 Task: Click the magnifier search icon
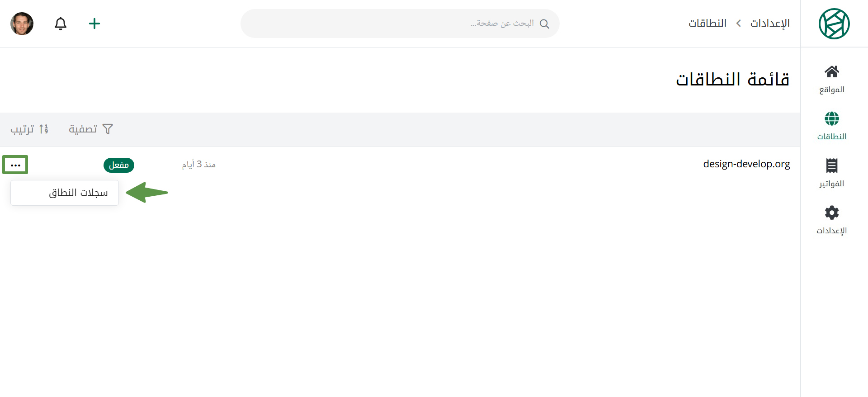coord(545,24)
